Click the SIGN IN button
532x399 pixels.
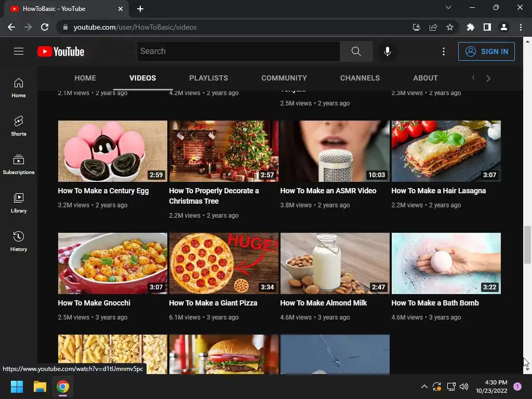tap(486, 51)
